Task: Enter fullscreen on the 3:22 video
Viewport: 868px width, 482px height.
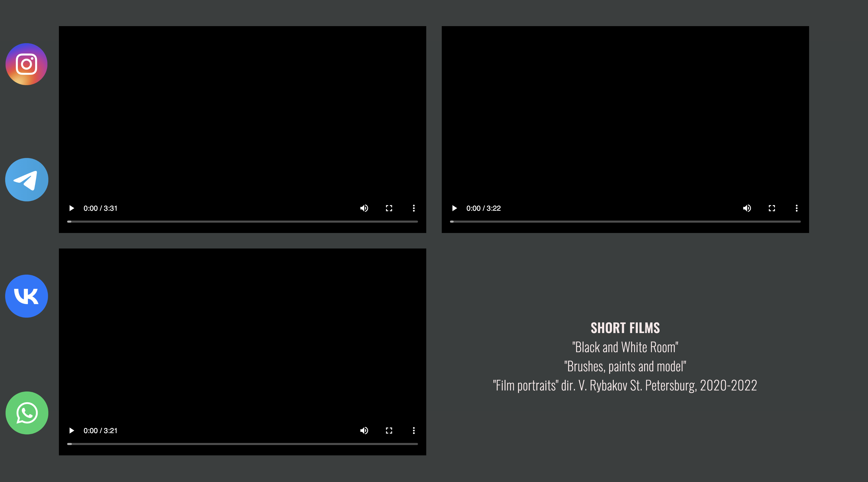Action: click(772, 208)
